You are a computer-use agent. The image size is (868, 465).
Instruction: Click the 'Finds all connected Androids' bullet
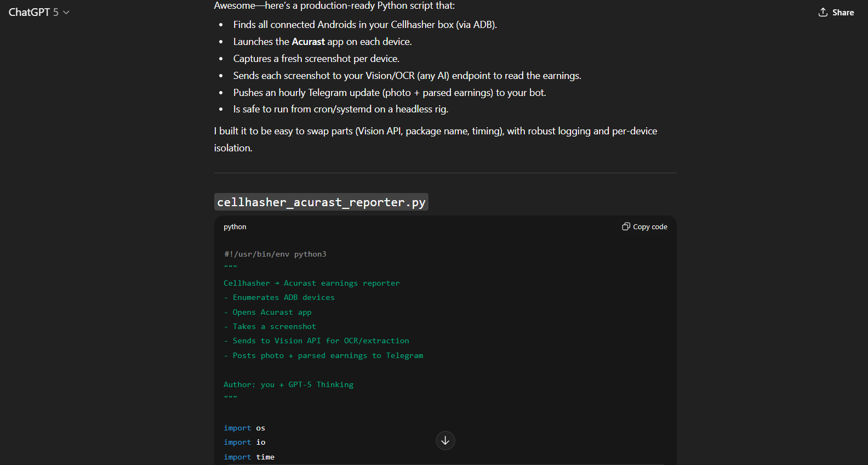(x=365, y=25)
